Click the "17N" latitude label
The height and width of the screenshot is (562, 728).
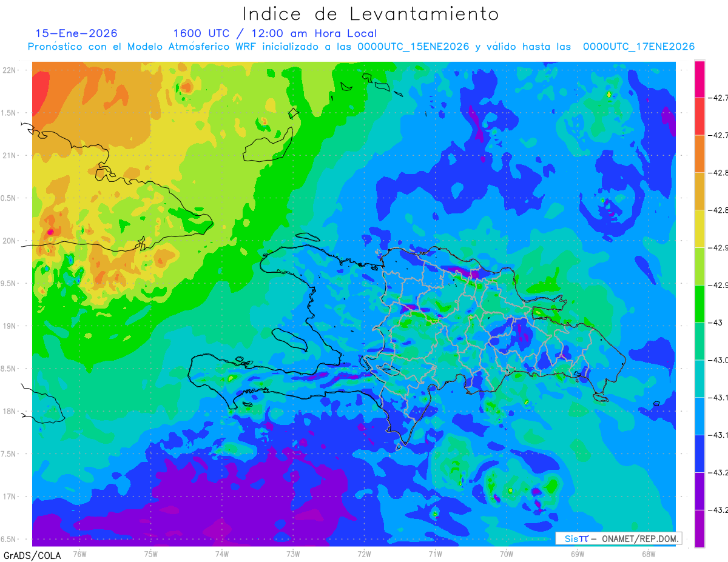[10, 497]
